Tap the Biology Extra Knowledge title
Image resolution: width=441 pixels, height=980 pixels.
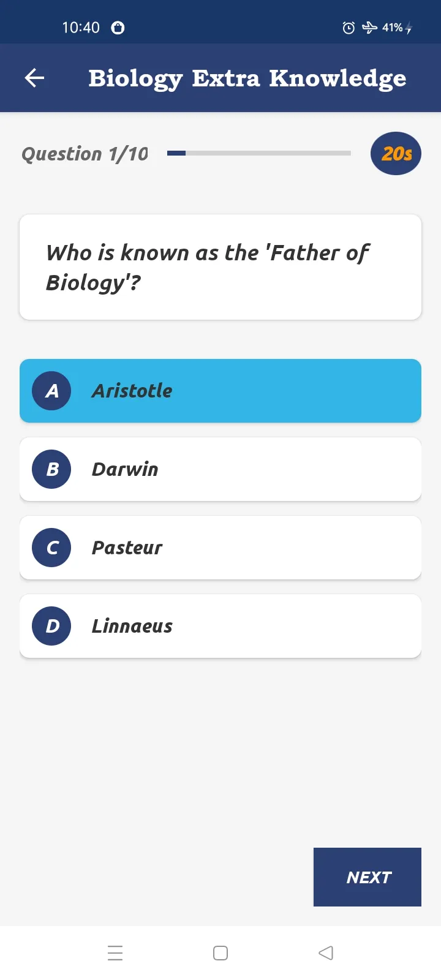coord(247,79)
